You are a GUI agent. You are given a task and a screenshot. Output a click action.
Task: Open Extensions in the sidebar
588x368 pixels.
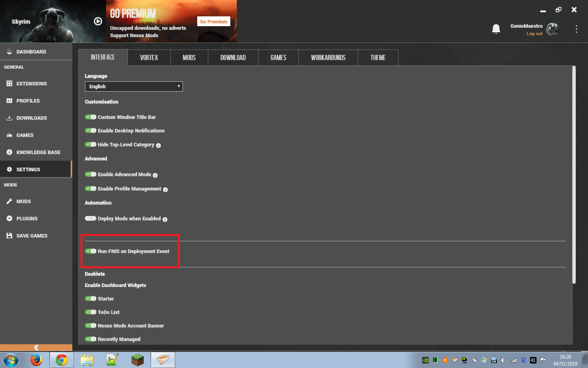(36, 83)
